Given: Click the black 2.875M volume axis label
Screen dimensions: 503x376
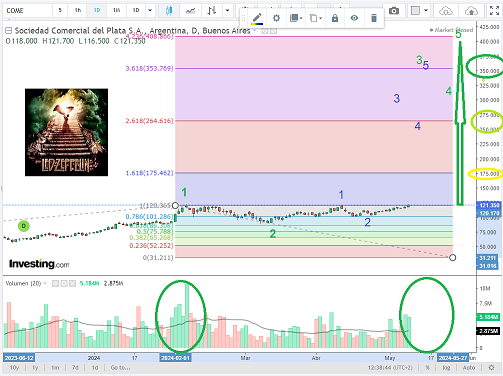Looking at the screenshot, I should pyautogui.click(x=488, y=331).
